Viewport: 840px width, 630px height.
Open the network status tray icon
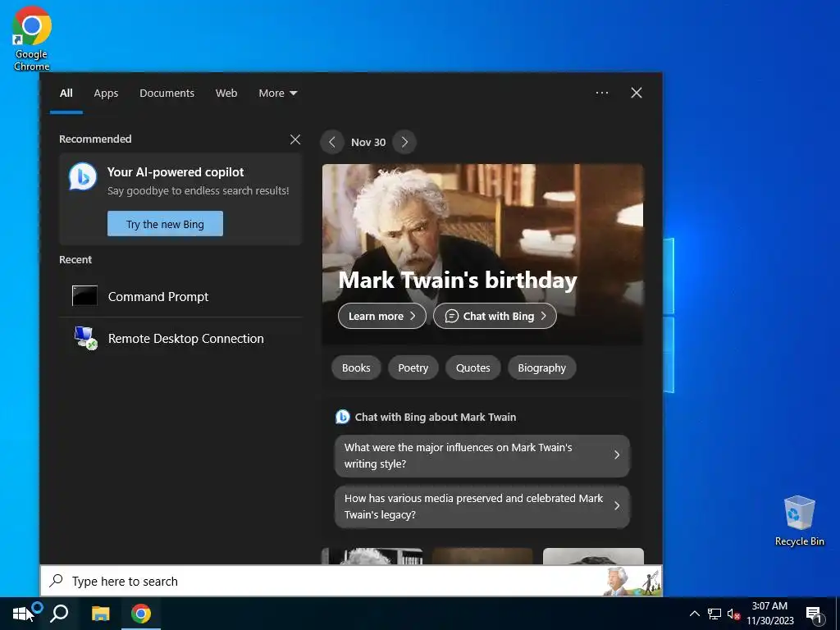pyautogui.click(x=714, y=614)
